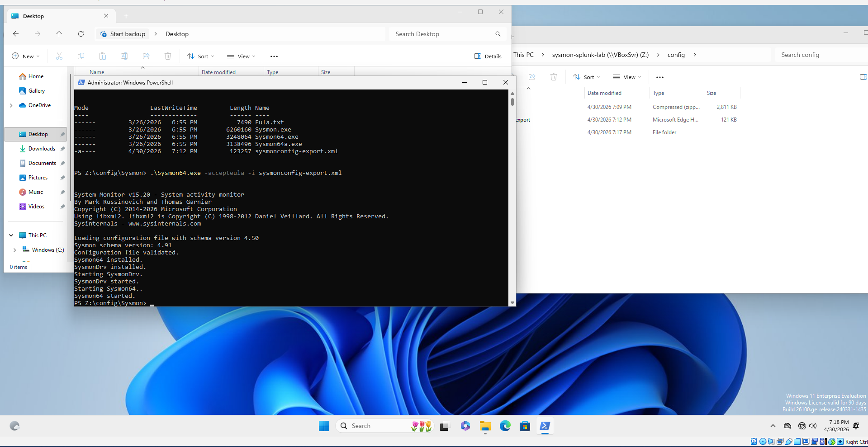Open See more options in Desktop toolbar
This screenshot has height=447, width=868.
pos(274,56)
